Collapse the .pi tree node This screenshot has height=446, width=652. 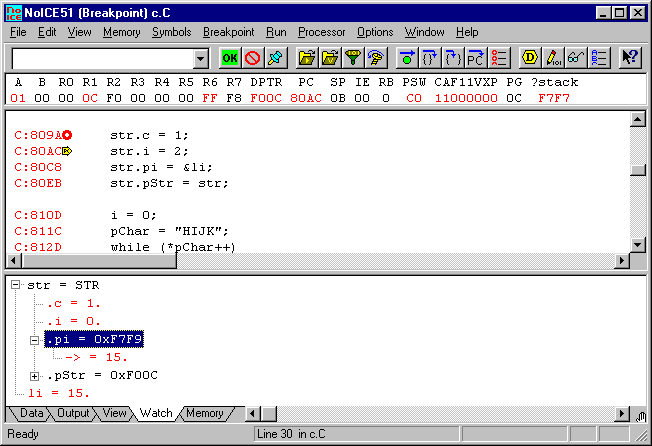[35, 340]
